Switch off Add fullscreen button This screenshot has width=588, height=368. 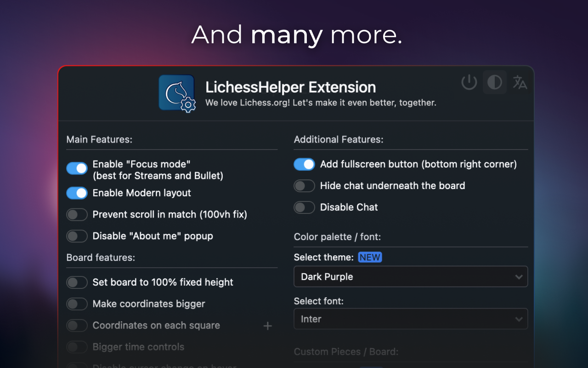click(x=304, y=164)
